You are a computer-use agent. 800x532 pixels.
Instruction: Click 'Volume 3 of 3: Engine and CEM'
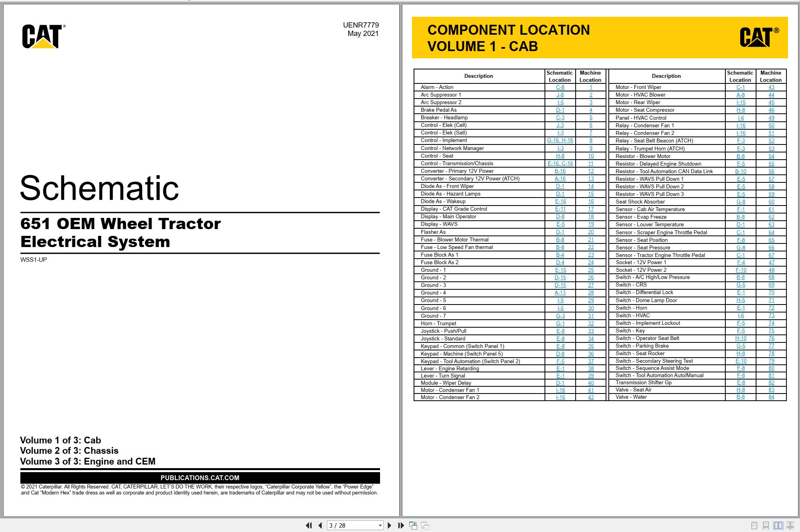tap(88, 461)
